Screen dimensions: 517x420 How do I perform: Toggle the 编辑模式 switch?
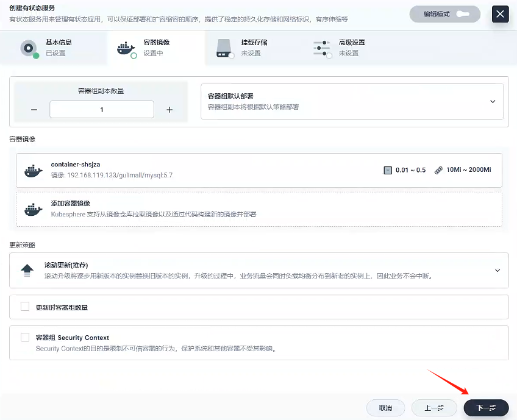[x=463, y=14]
